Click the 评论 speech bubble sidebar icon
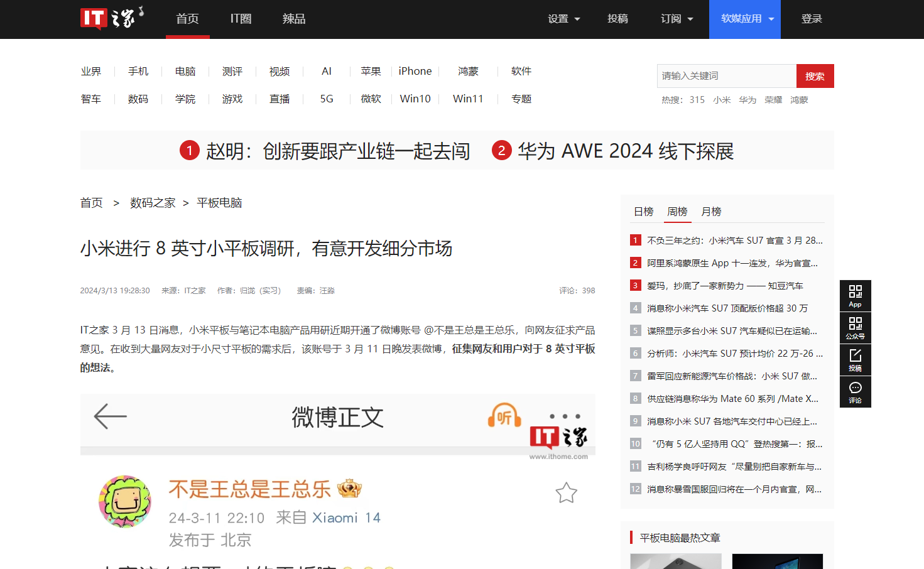Viewport: 924px width, 569px height. click(x=855, y=392)
